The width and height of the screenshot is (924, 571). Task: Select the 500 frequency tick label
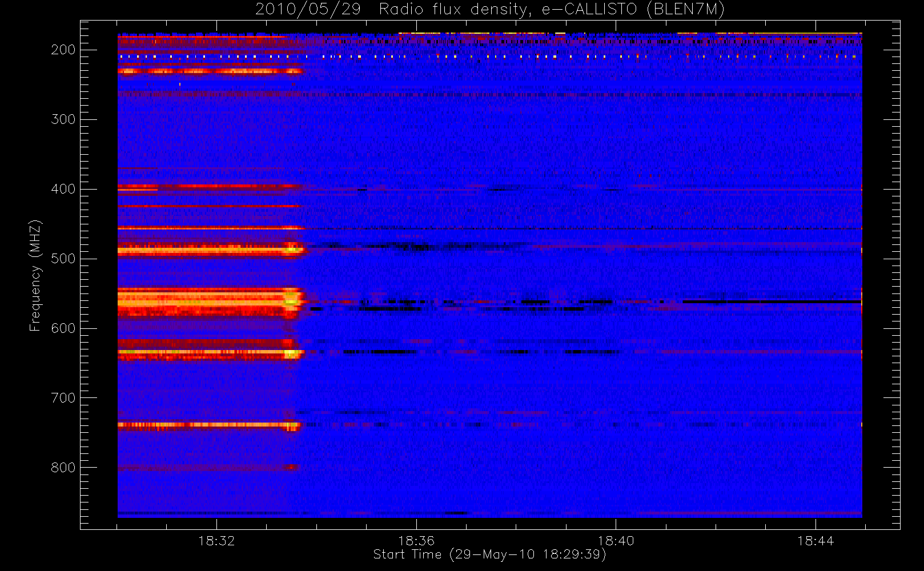coord(63,259)
